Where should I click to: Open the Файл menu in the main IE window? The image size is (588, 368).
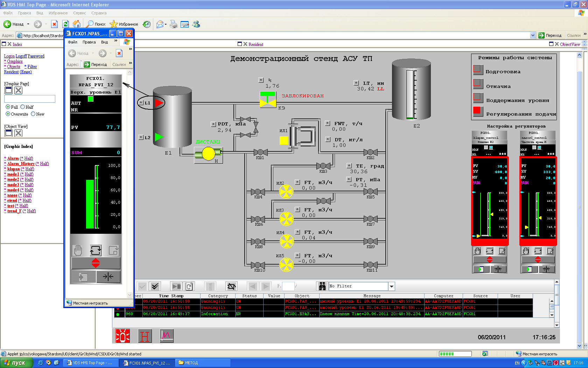click(x=8, y=13)
